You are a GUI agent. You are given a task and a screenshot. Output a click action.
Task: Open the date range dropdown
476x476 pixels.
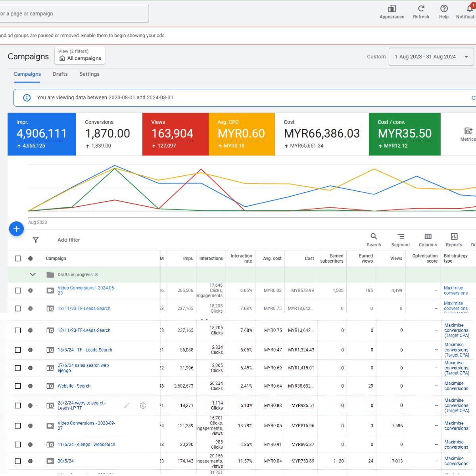(431, 57)
